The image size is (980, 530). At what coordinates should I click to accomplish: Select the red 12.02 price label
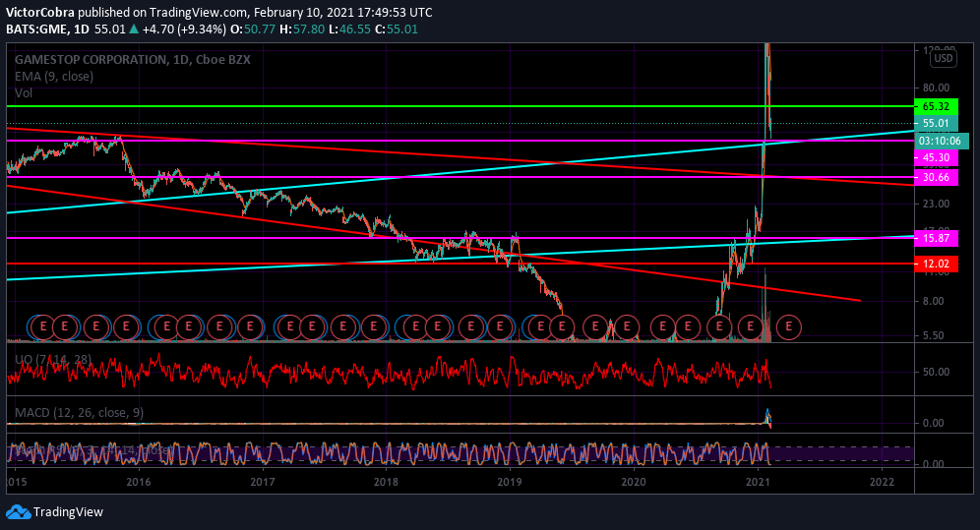[x=936, y=264]
